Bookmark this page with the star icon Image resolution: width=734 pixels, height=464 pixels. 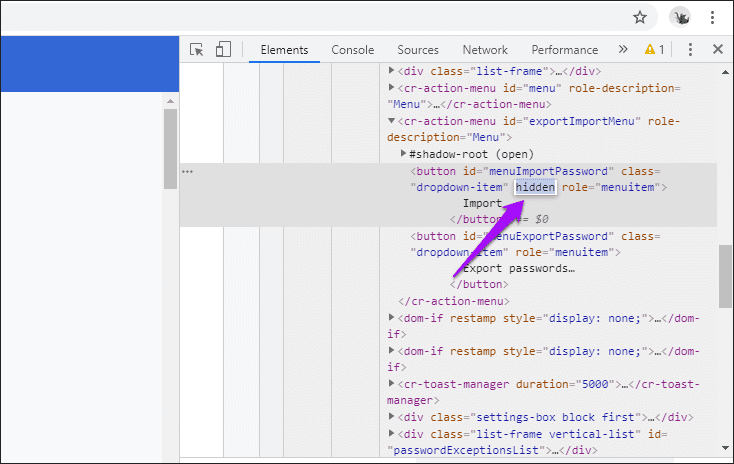click(639, 18)
